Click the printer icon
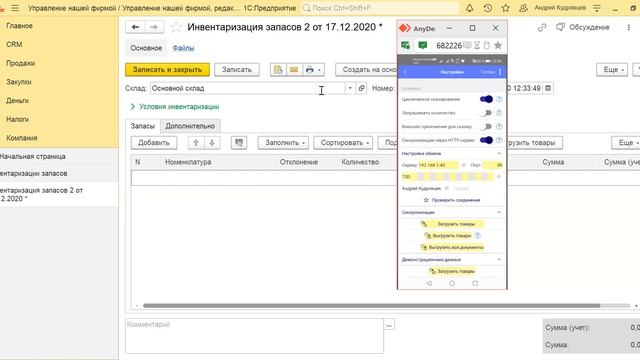The width and height of the screenshot is (640, 360). pyautogui.click(x=309, y=70)
